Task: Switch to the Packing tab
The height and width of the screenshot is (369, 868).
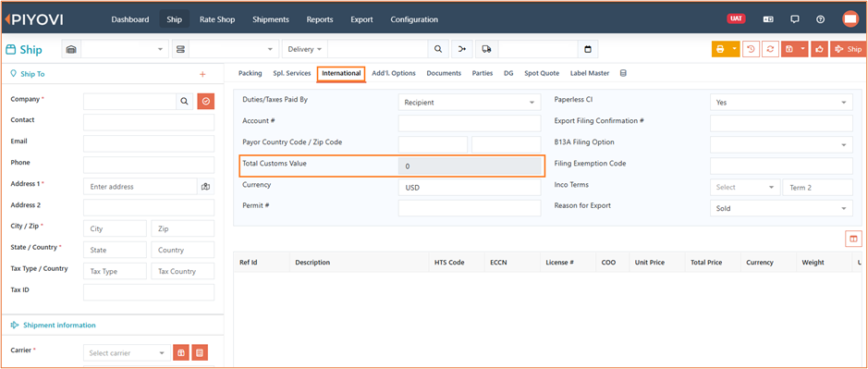Action: (x=251, y=73)
